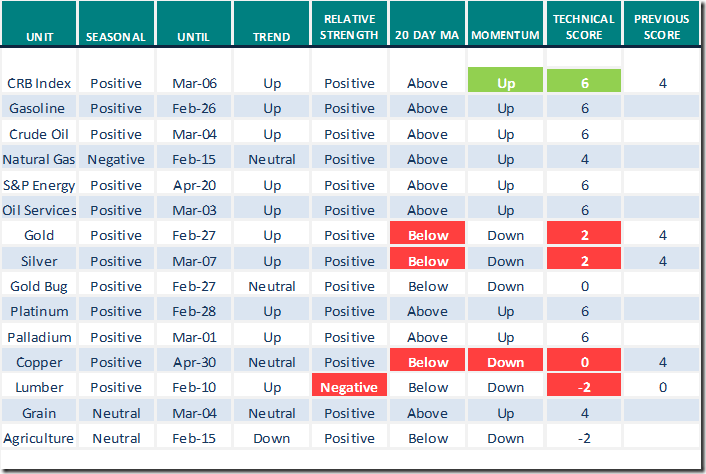
Task: Click the UNIT column header
Action: [39, 37]
